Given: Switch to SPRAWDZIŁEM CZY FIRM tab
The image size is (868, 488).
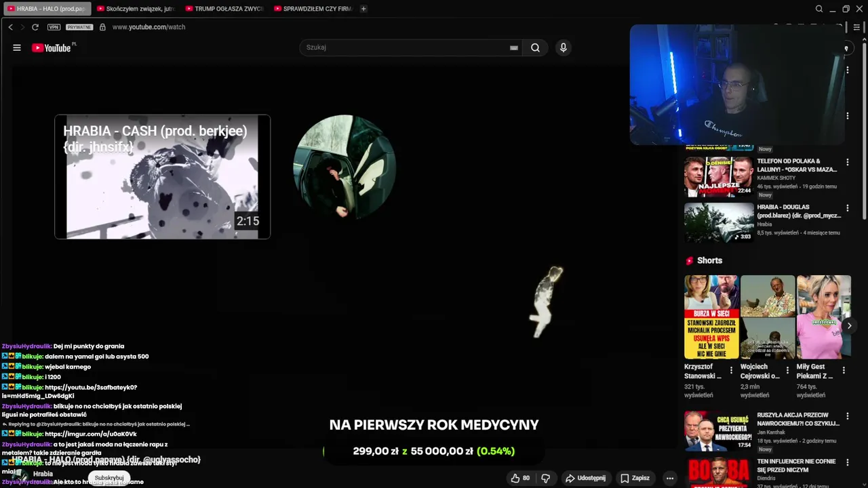Looking at the screenshot, I should tap(313, 9).
